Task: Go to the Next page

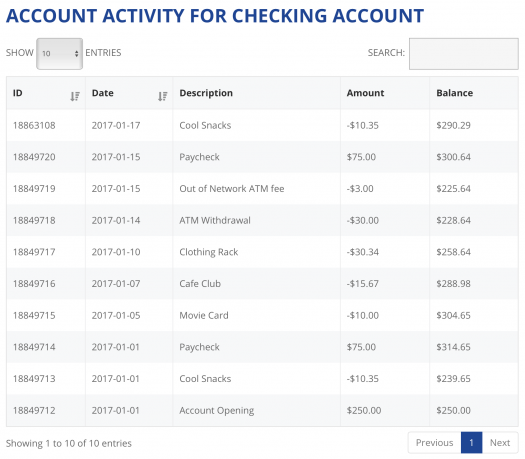Action: (x=500, y=443)
